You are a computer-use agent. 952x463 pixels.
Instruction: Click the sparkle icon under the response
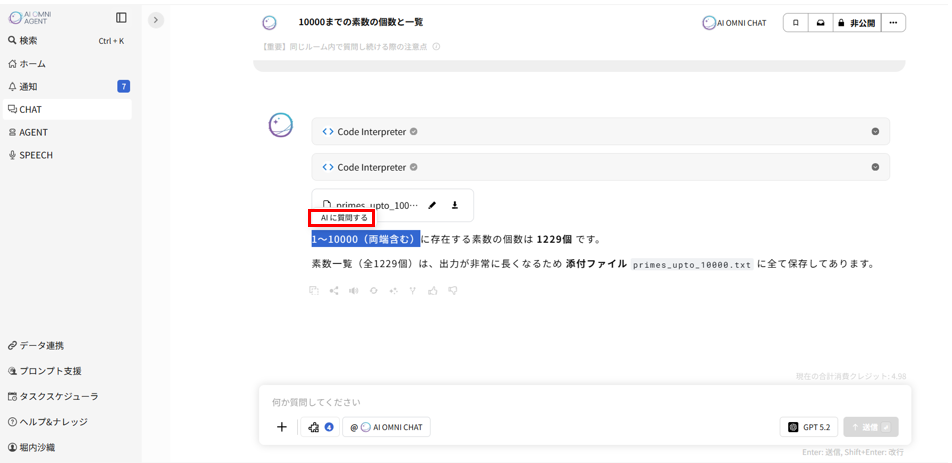(x=393, y=291)
